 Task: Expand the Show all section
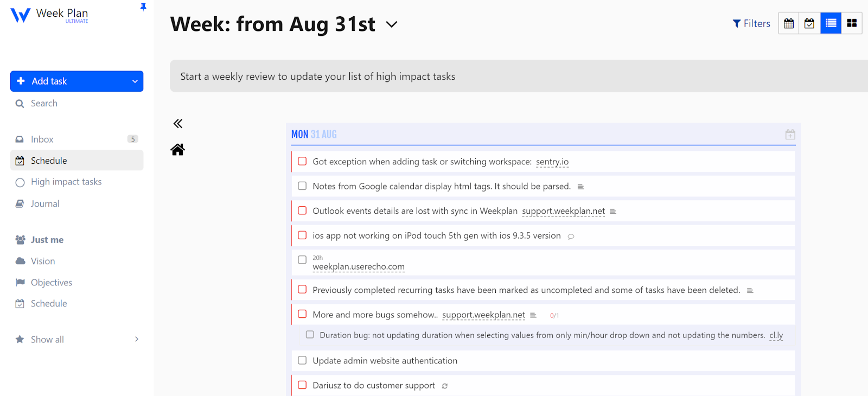tap(136, 340)
